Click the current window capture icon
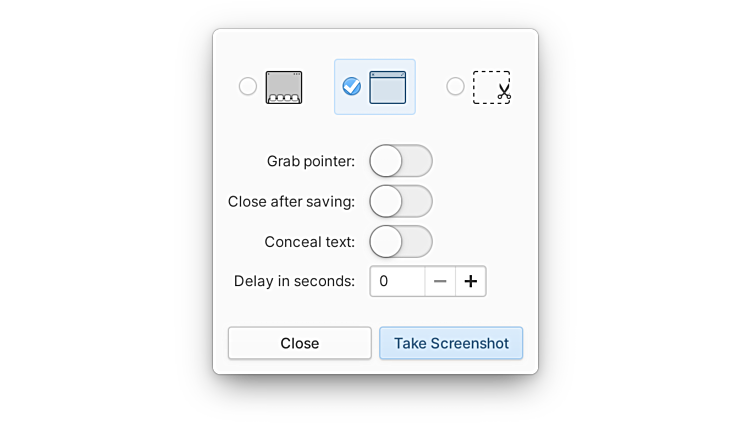Image resolution: width=752 pixels, height=423 pixels. (388, 87)
